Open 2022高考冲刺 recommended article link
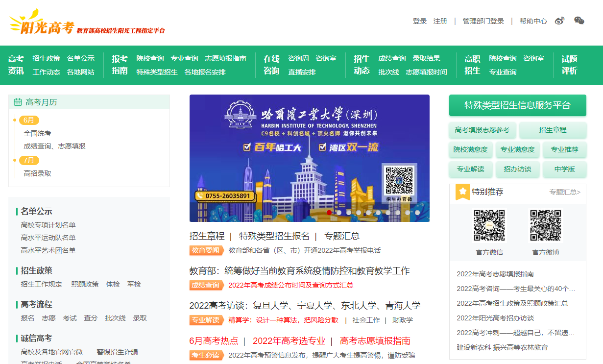Screen dimensions: 603x364 tap(516, 333)
